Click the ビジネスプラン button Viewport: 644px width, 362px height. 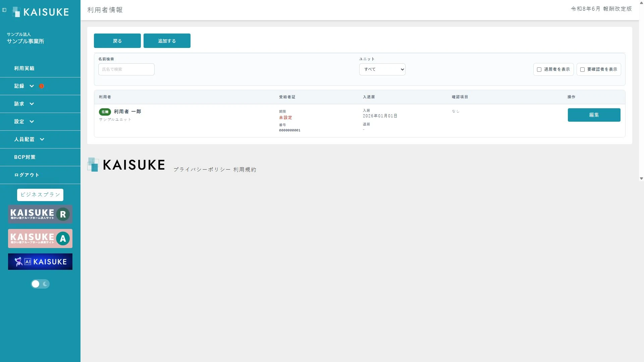pos(40,195)
